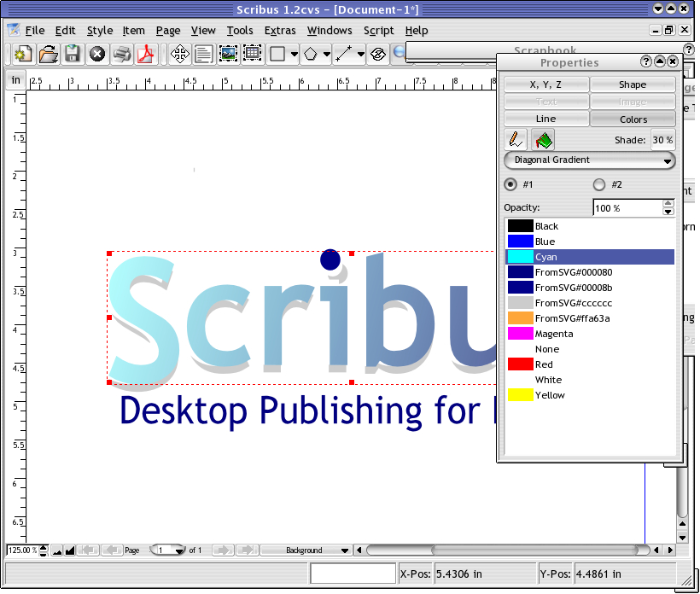Choose the Magenta color
Screen dimensions: 700x594
pos(590,334)
